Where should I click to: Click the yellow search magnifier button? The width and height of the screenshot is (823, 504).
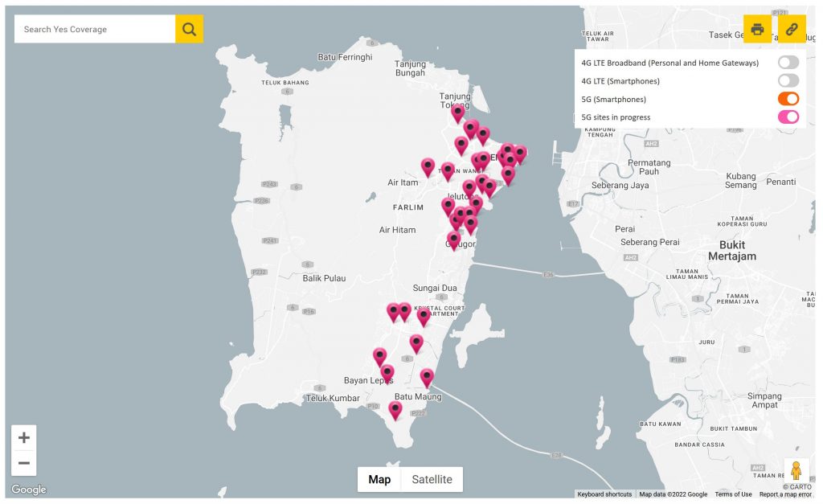(x=189, y=29)
